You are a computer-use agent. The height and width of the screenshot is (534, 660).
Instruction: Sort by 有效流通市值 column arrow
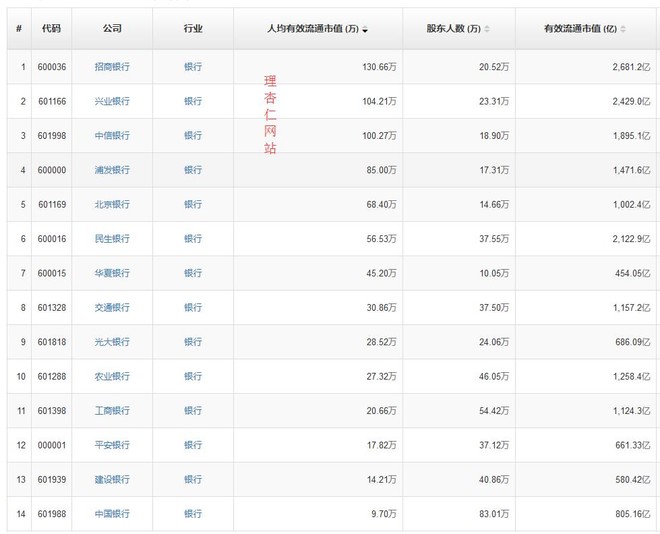tap(623, 29)
